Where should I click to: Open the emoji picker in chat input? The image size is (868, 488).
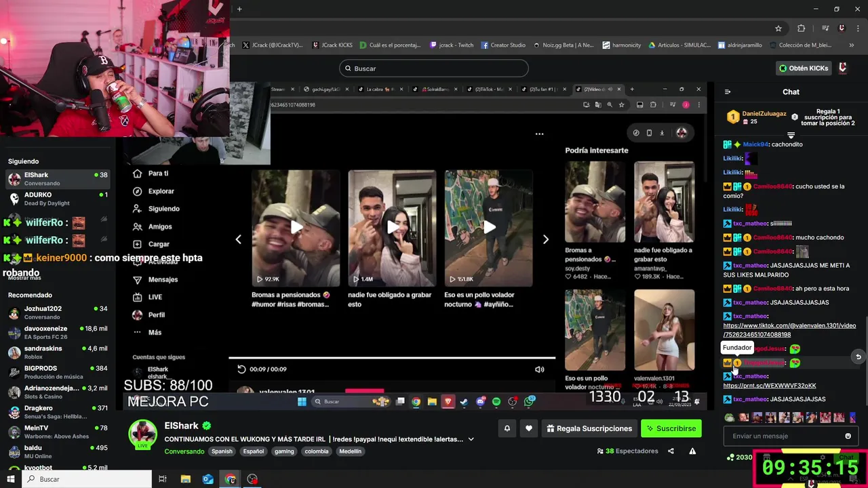[848, 436]
